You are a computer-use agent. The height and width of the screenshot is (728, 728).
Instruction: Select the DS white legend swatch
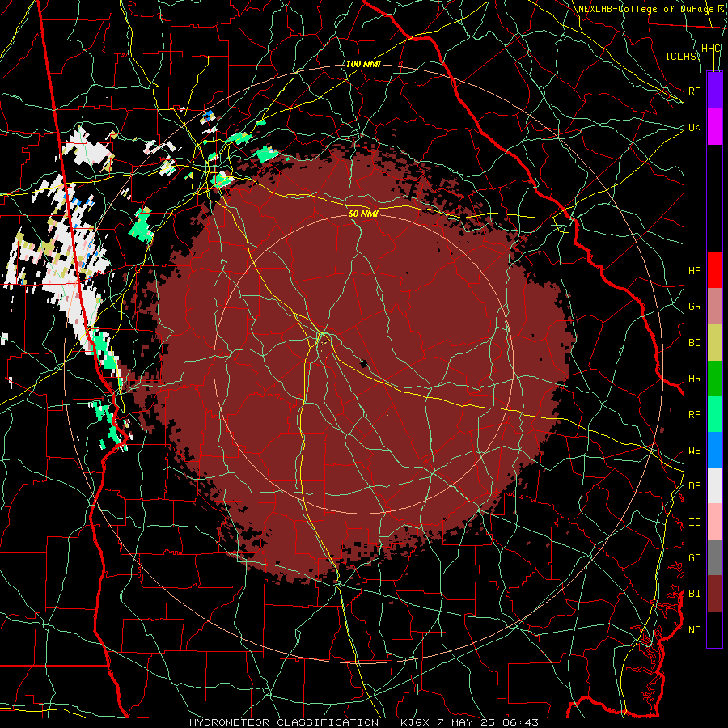click(x=714, y=485)
